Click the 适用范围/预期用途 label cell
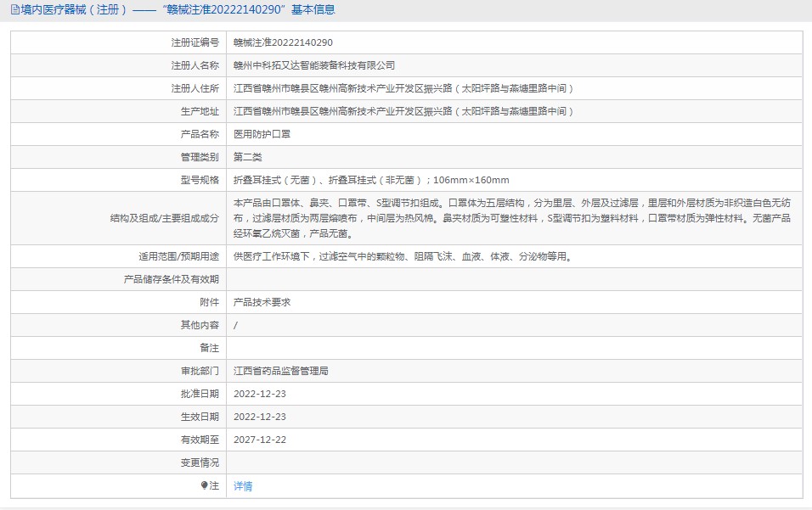Viewport: 812px width, 510px height. tap(119, 256)
